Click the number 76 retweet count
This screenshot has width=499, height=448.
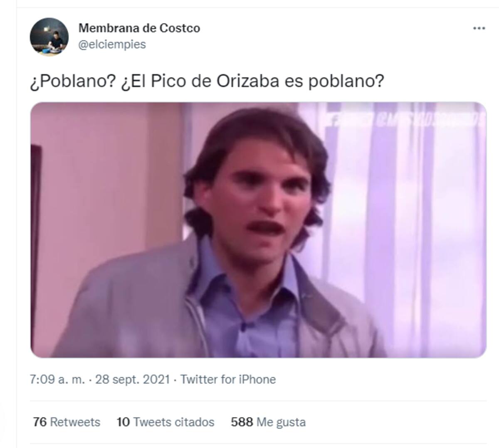click(x=40, y=422)
